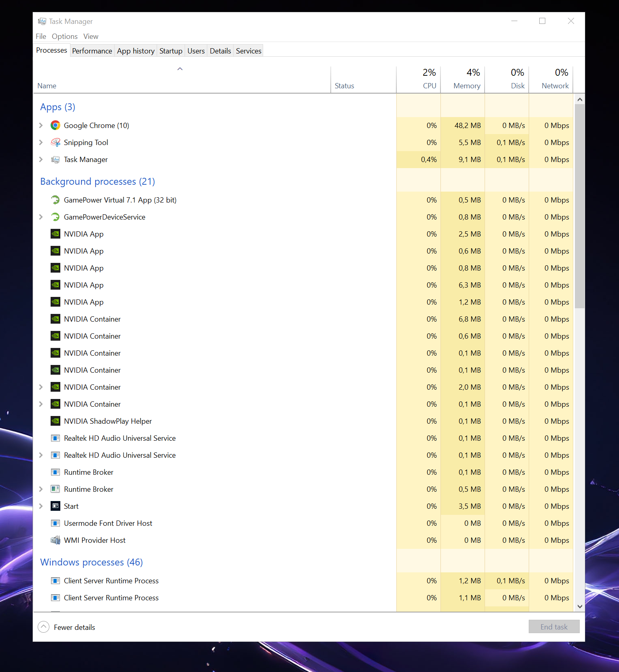Click the WMI Provider Host icon
Image resolution: width=619 pixels, height=672 pixels.
[x=55, y=540]
